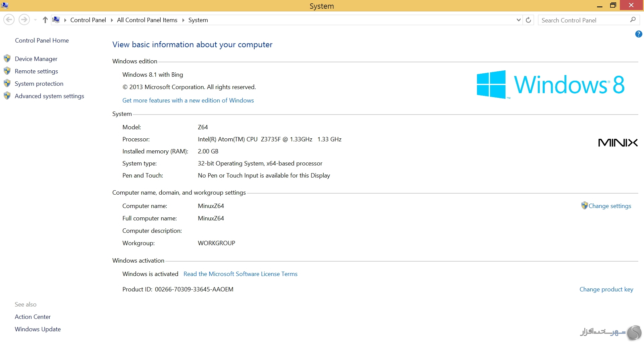Select WORKGROUP value text
The image size is (644, 343).
[216, 243]
